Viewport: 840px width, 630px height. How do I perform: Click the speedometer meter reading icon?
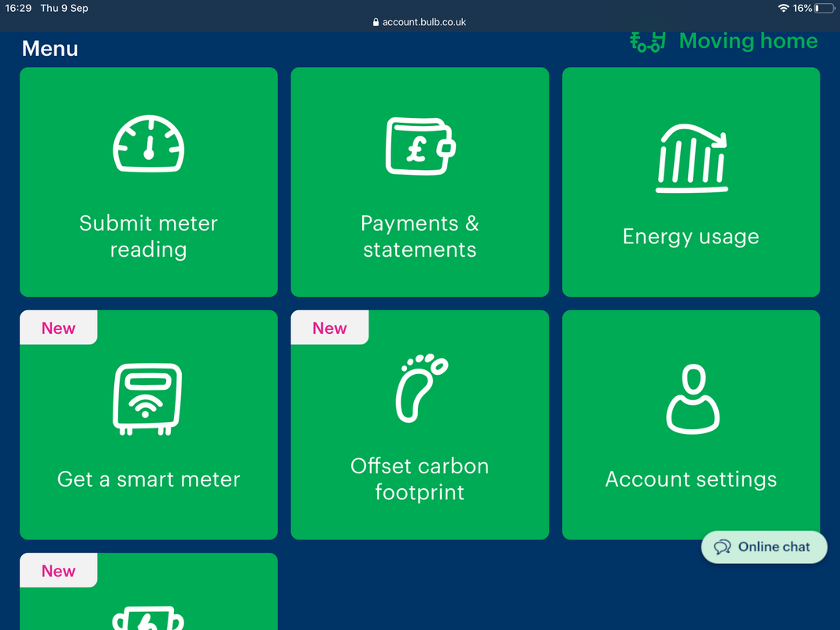coord(148,143)
